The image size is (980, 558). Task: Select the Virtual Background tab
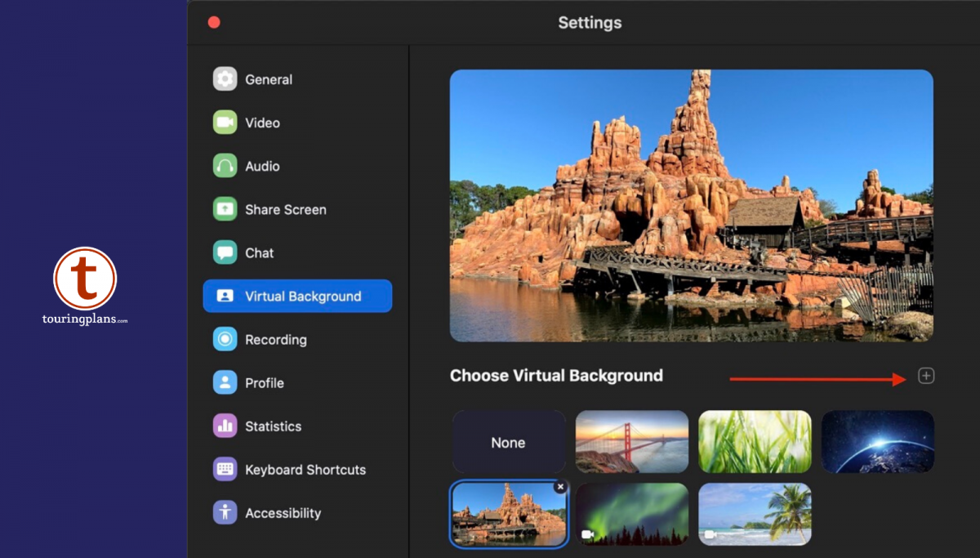[297, 296]
